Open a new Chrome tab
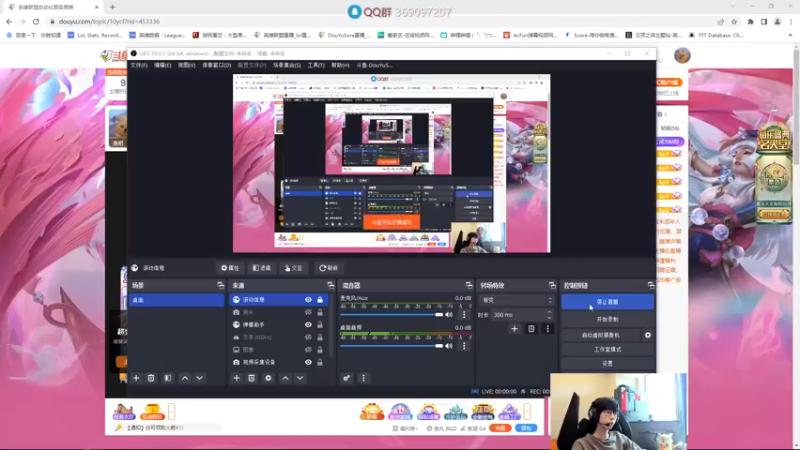Image resolution: width=800 pixels, height=450 pixels. click(x=112, y=7)
